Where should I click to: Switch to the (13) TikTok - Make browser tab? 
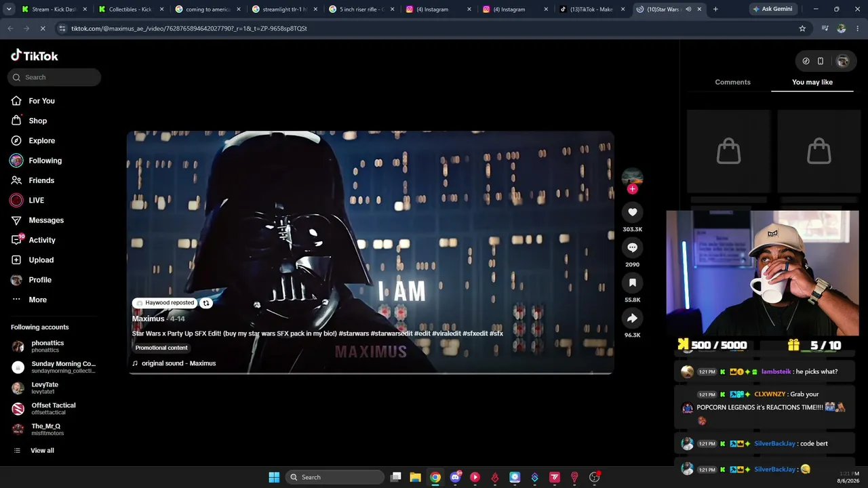(591, 9)
